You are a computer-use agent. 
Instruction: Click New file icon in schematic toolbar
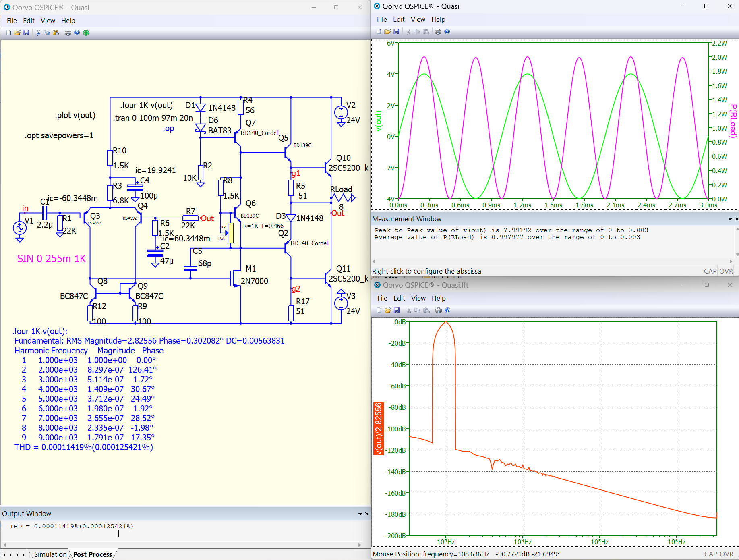8,33
